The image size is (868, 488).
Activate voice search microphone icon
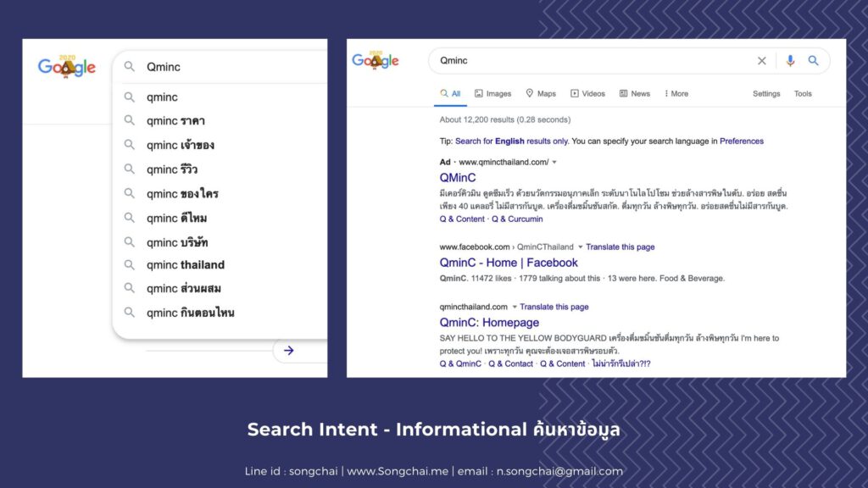(x=790, y=61)
